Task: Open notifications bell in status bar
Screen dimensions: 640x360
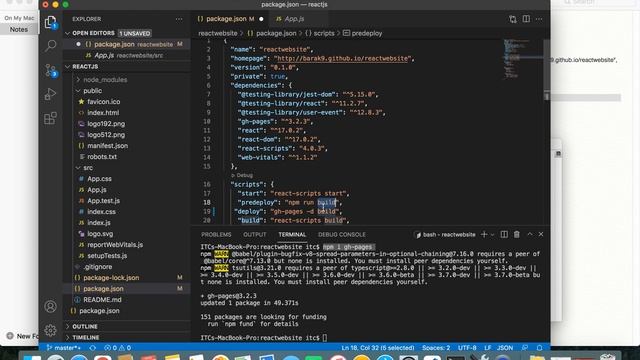Action: coord(539,348)
